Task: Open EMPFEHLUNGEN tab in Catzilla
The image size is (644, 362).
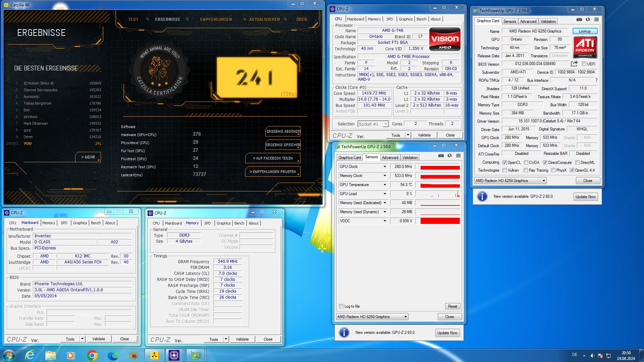Action: (x=216, y=19)
